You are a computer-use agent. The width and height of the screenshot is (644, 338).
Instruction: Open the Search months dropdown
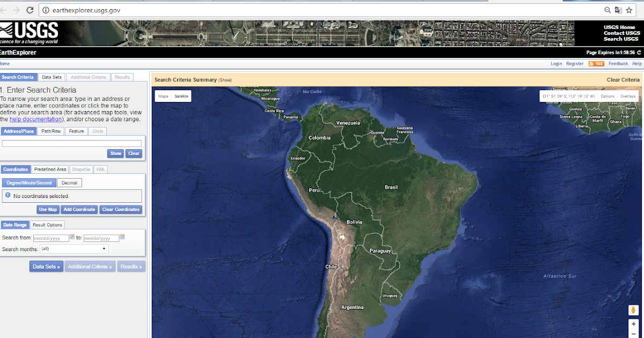(74, 248)
